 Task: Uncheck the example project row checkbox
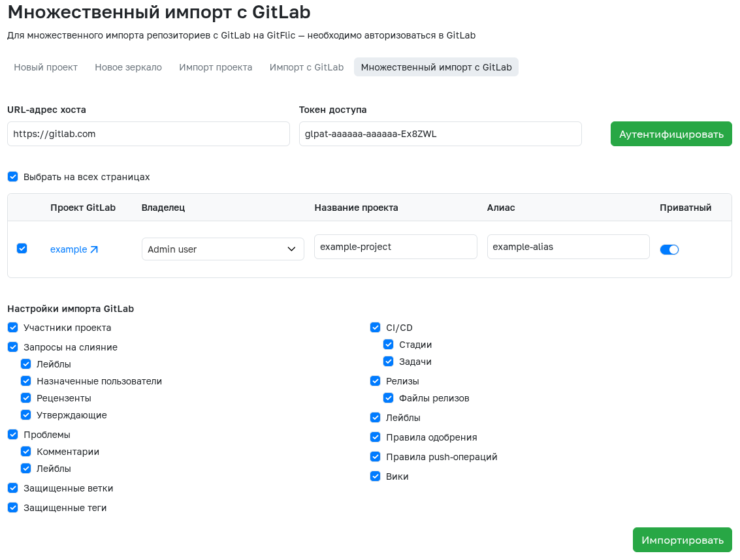[x=22, y=249]
